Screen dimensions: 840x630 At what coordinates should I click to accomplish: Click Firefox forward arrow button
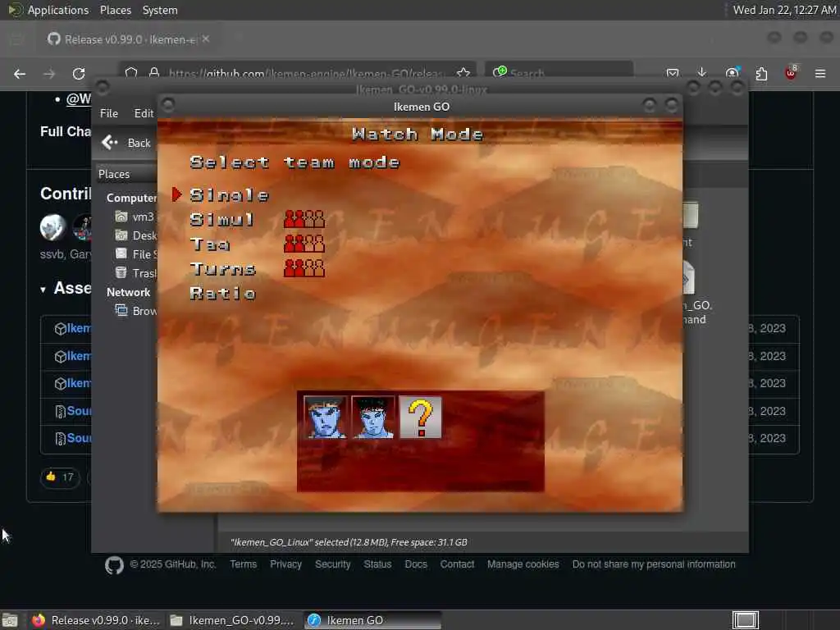coord(49,73)
